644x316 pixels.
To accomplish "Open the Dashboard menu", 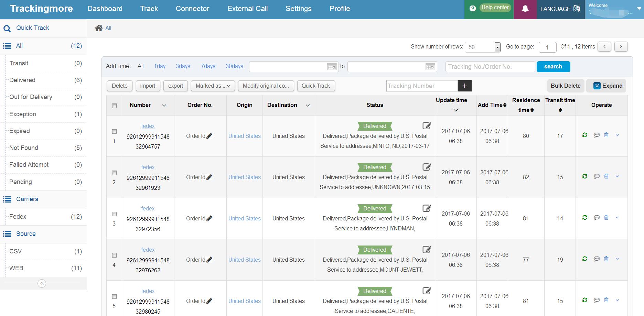I will click(105, 9).
